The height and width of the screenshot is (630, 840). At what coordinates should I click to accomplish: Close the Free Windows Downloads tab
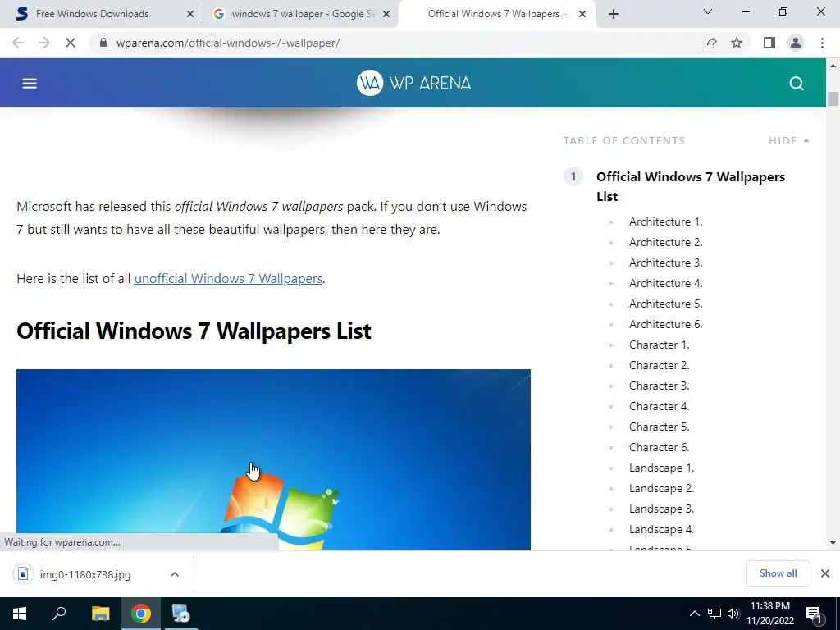(x=189, y=14)
